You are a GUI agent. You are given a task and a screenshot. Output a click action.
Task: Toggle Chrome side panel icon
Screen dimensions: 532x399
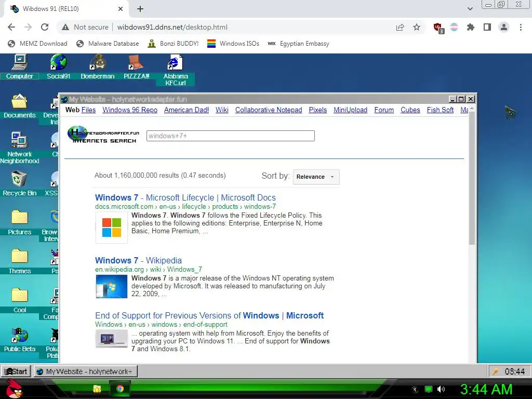pyautogui.click(x=487, y=27)
